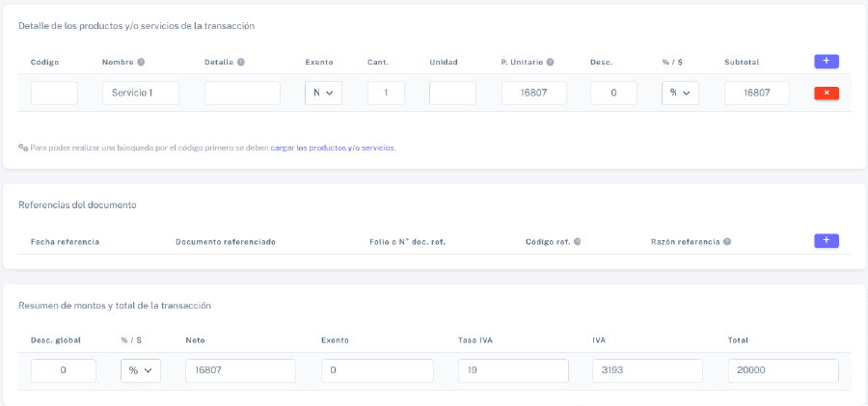Click the help icon beside Detalle header

click(x=240, y=63)
